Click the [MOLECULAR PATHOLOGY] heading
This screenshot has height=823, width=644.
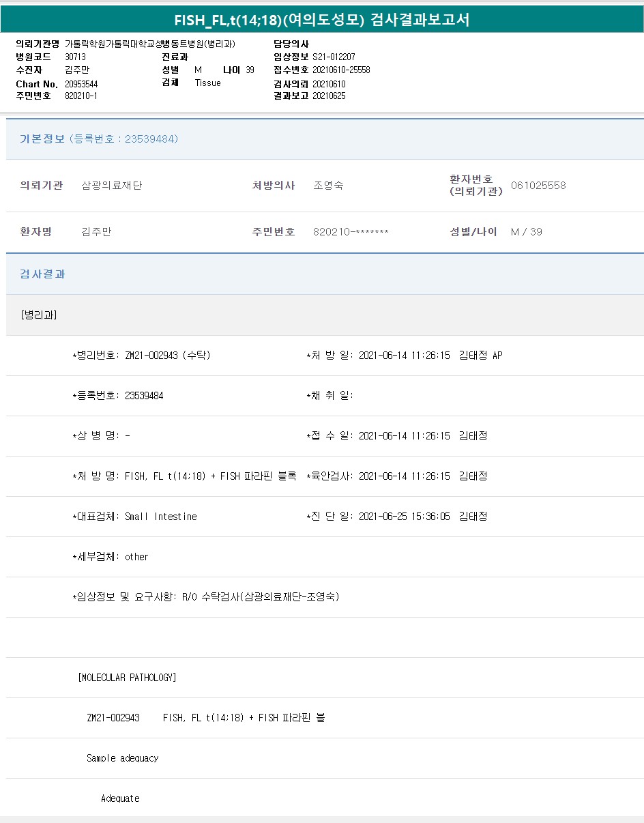coord(128,678)
